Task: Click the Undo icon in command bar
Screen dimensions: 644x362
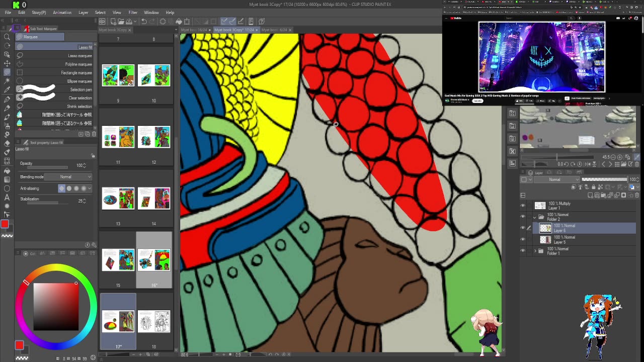Action: pos(144,21)
